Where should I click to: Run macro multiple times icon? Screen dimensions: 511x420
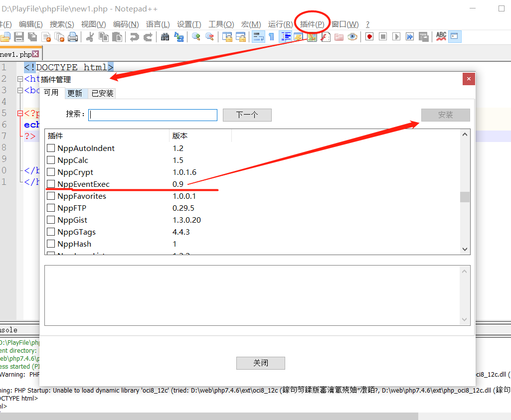tap(410, 37)
